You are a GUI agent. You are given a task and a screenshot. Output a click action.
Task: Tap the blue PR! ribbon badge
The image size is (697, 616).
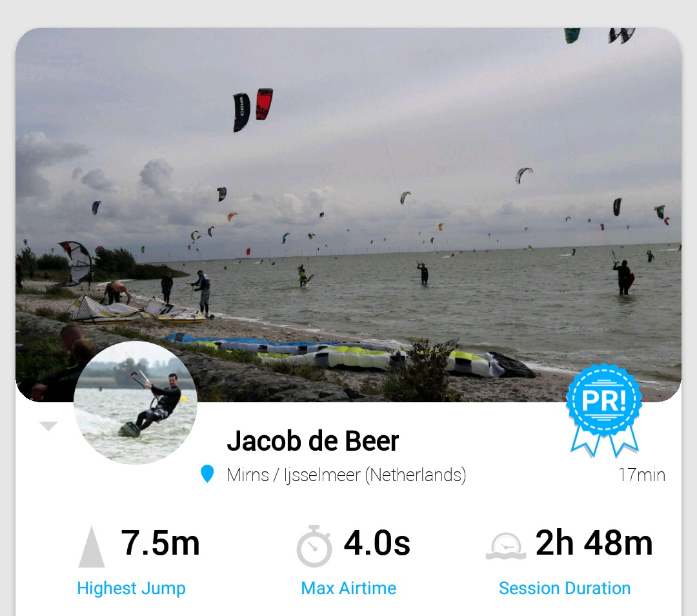click(x=604, y=410)
